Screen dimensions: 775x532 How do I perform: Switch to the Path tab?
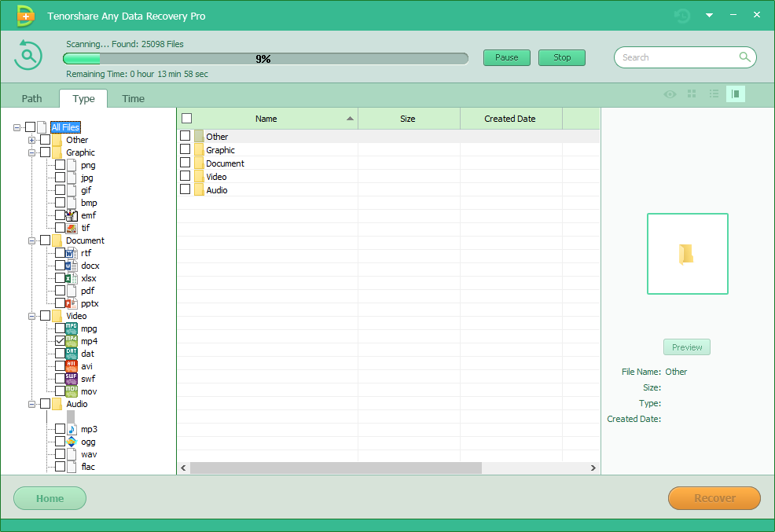click(x=31, y=98)
